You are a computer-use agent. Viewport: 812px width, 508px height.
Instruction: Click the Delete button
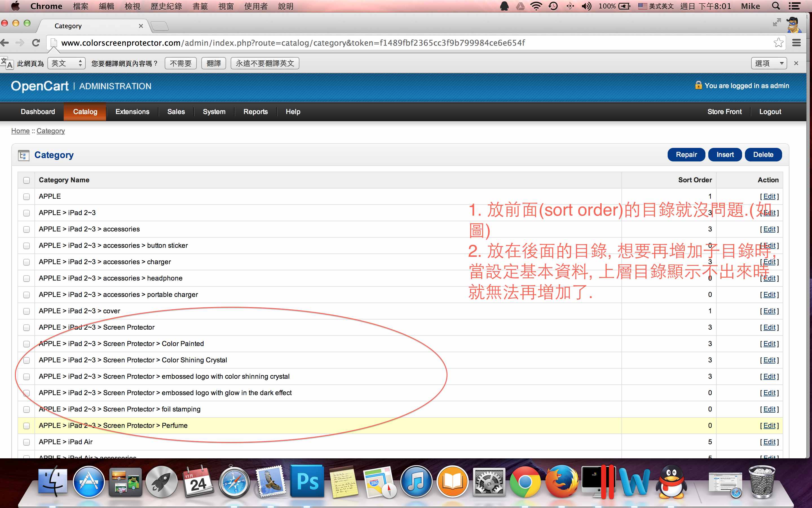click(x=763, y=155)
